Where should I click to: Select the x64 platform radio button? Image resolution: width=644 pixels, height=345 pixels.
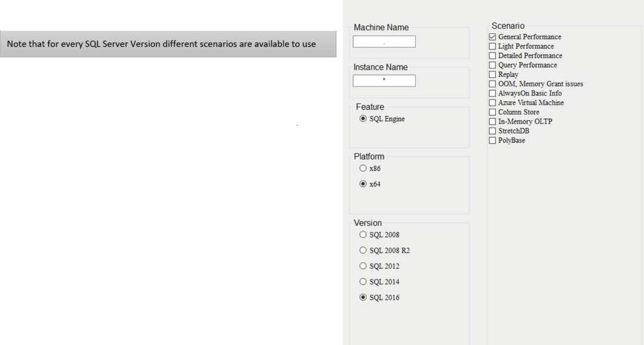(363, 184)
